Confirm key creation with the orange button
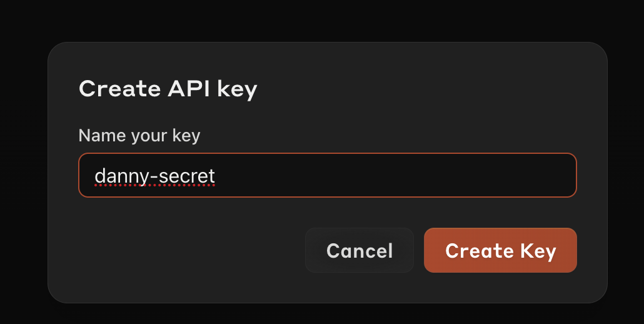Viewport: 644px width, 324px height. point(500,250)
